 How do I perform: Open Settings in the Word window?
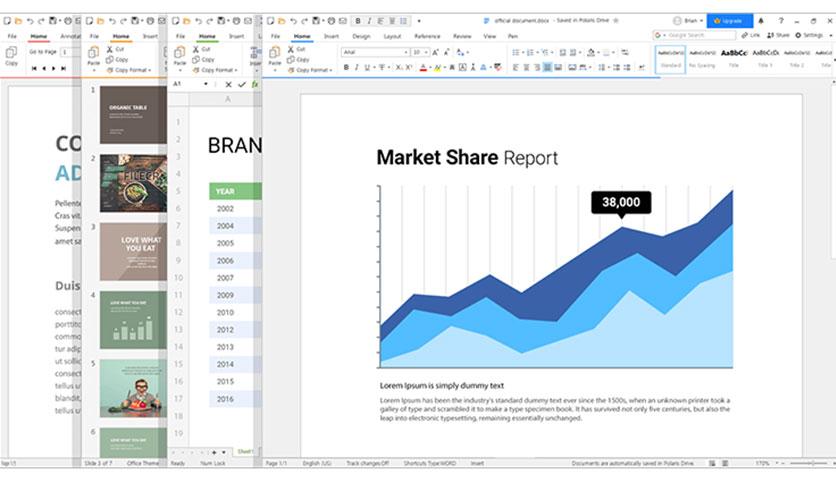809,35
